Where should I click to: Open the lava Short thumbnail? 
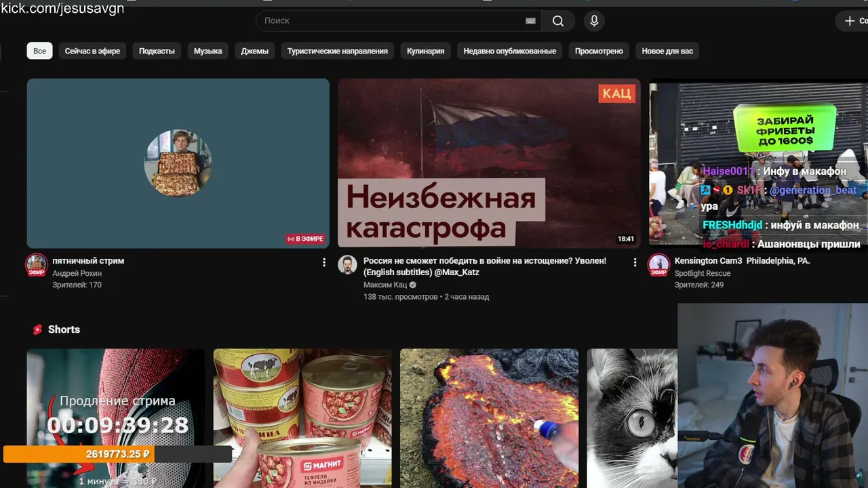[x=489, y=418]
